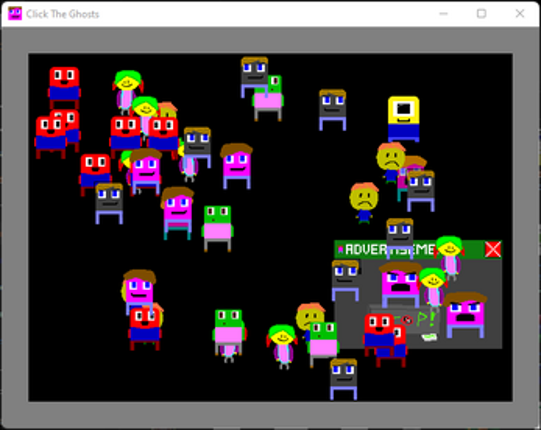Click the Click The Ghosts window title text
Image resolution: width=541 pixels, height=430 pixels.
tap(62, 14)
